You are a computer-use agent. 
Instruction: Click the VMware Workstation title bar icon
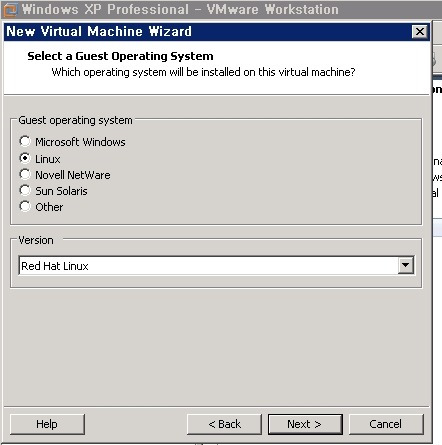coord(10,10)
